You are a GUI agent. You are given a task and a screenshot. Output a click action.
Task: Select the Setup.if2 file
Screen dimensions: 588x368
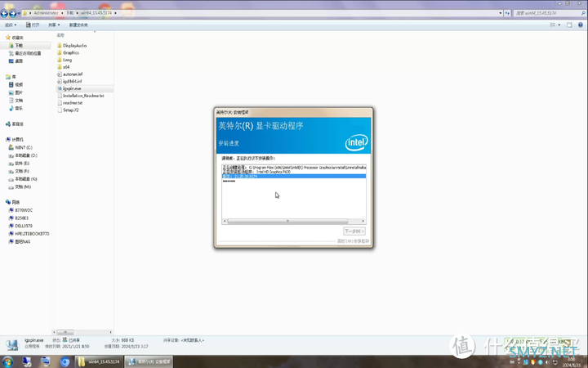[x=68, y=110]
